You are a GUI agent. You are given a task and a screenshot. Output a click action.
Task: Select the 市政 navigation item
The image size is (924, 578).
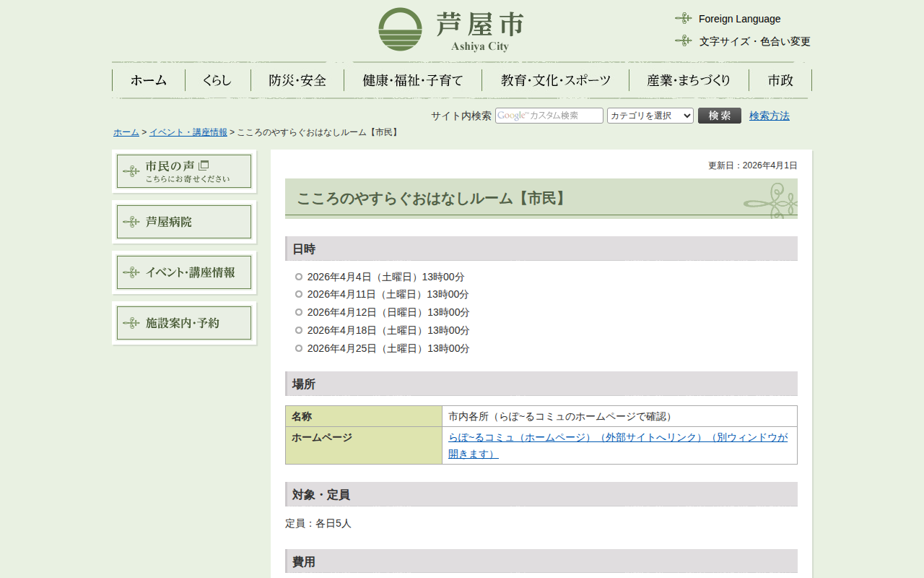tap(780, 80)
